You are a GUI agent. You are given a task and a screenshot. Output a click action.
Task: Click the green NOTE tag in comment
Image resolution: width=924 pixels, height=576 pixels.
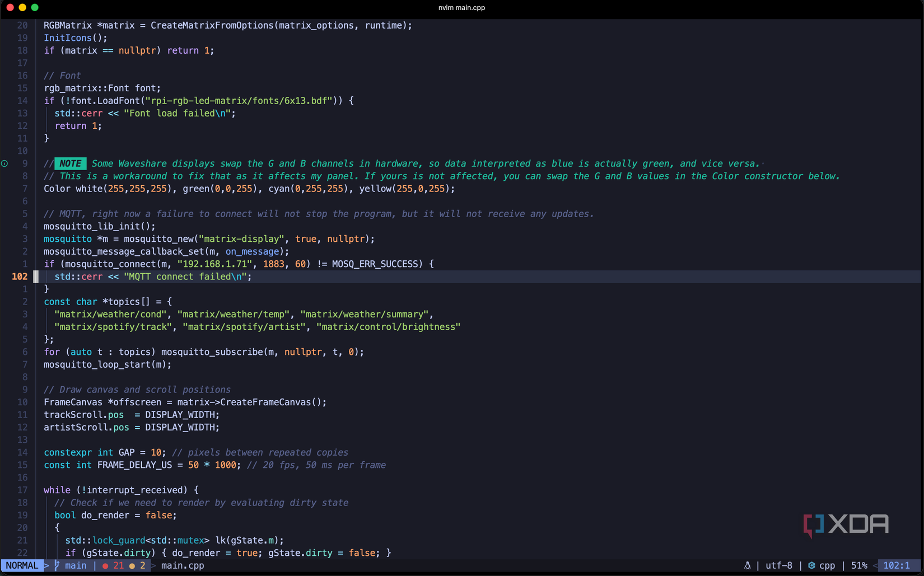[x=70, y=163]
